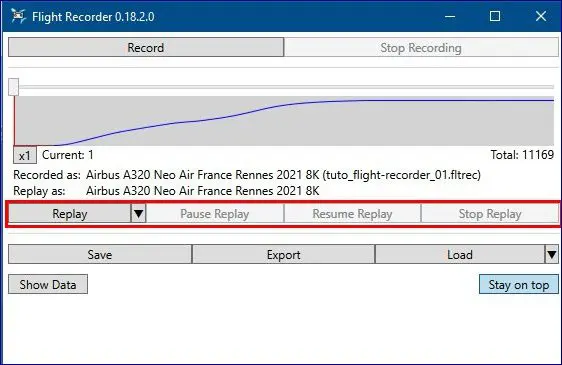Load a recording with the Load button
This screenshot has height=365, width=562.
point(460,255)
